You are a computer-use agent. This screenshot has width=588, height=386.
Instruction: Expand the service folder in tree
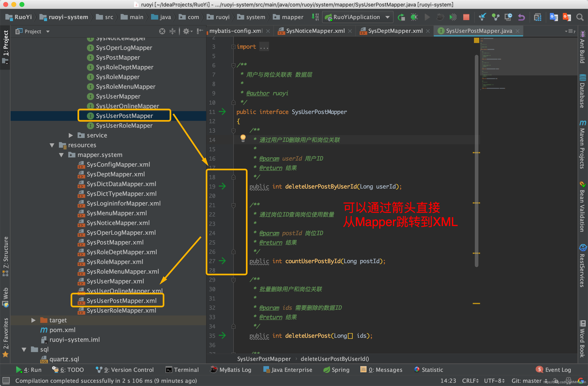71,135
